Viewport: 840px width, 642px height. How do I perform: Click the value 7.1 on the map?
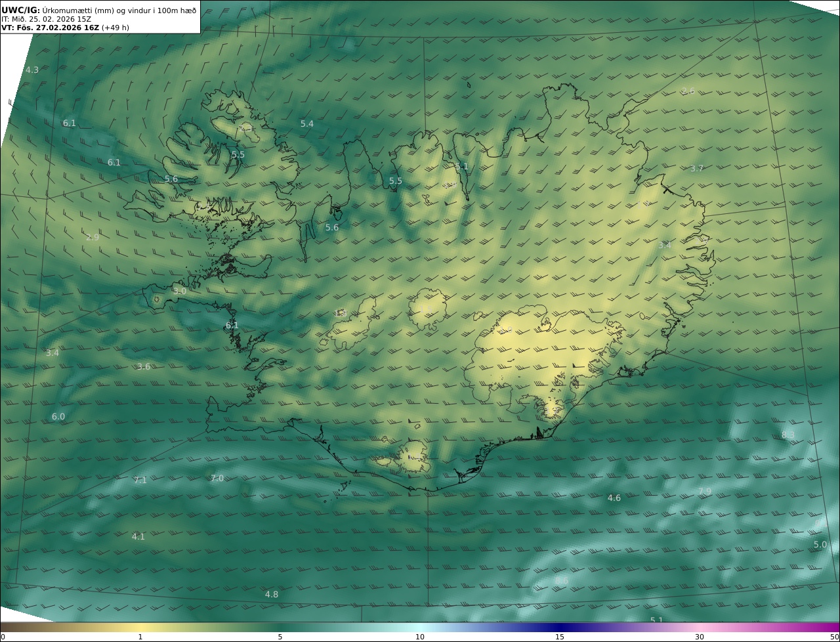coord(140,480)
